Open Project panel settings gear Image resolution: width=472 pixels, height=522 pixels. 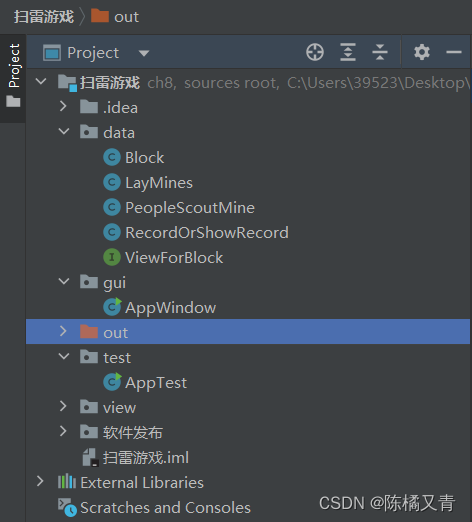pyautogui.click(x=422, y=52)
